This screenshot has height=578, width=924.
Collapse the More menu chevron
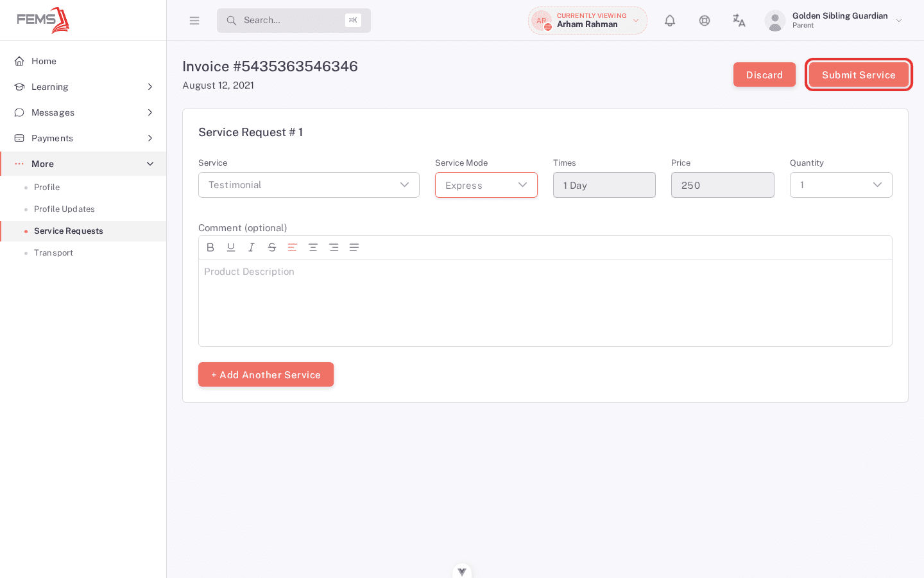150,164
